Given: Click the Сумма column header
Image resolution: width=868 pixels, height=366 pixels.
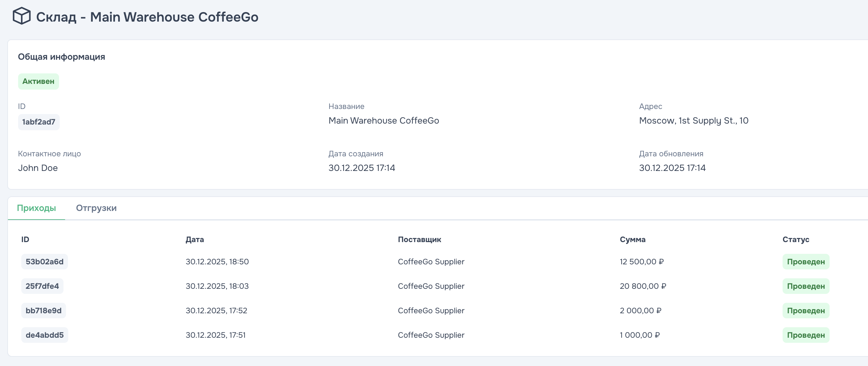Looking at the screenshot, I should tap(632, 240).
